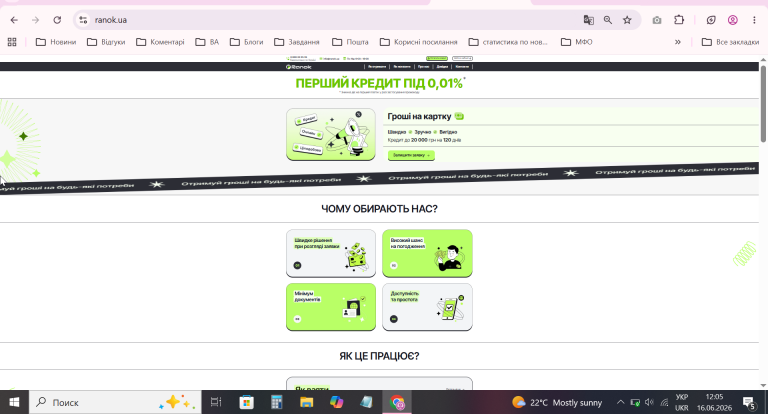Screen dimensions: 768x414
Task: Open the Відгуки bookmarks folder
Action: click(106, 42)
